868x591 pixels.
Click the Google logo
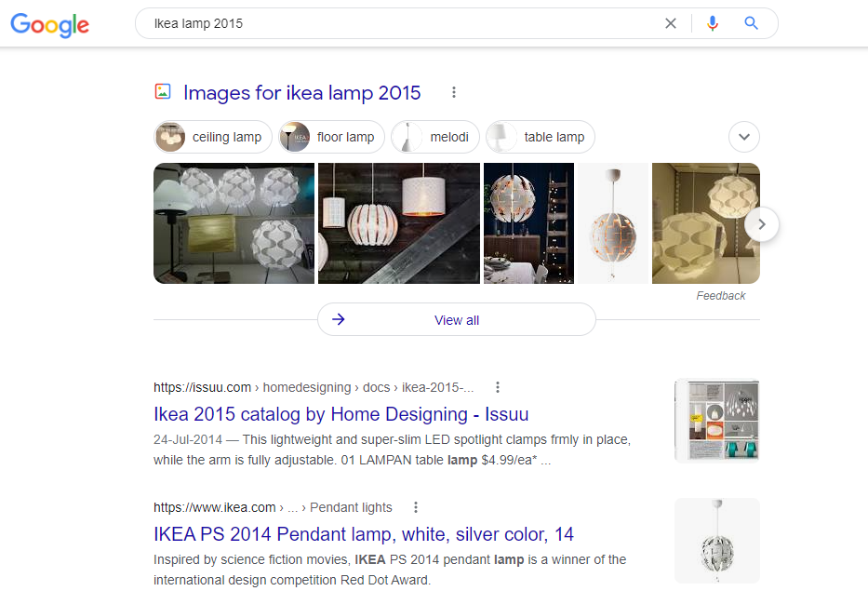click(x=50, y=24)
